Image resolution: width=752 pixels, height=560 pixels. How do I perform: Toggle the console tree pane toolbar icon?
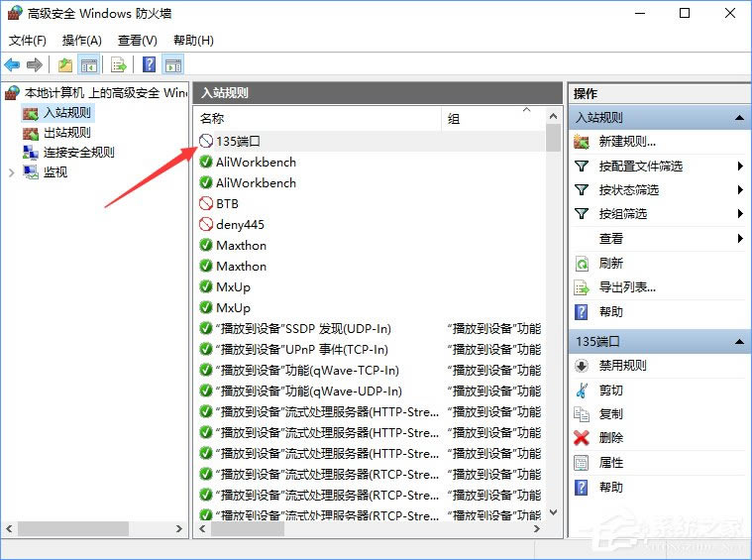89,64
